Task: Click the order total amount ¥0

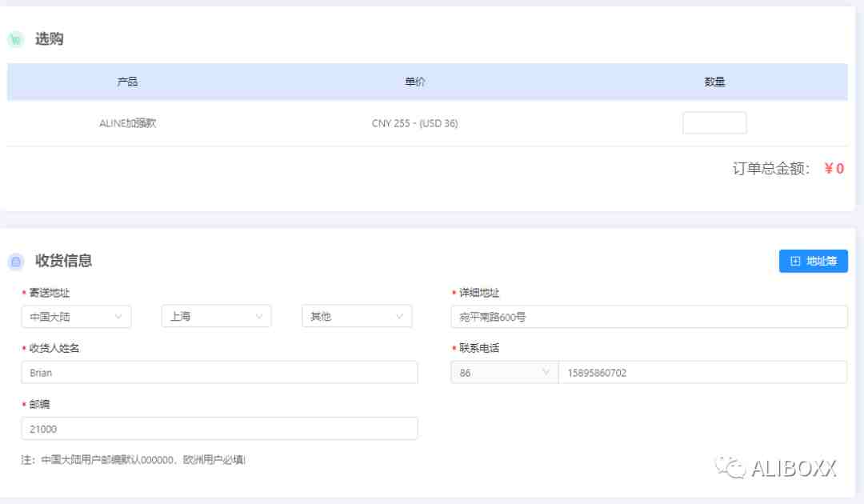Action: click(834, 169)
